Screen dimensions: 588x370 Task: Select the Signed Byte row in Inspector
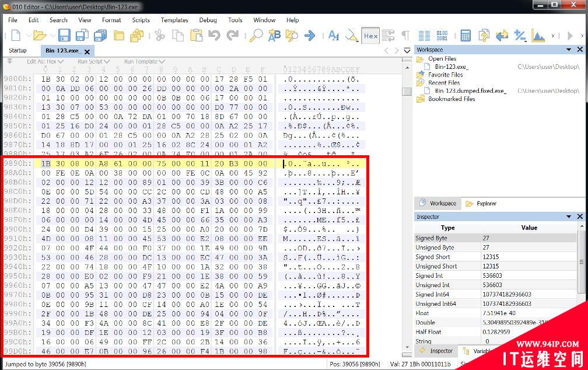point(495,238)
